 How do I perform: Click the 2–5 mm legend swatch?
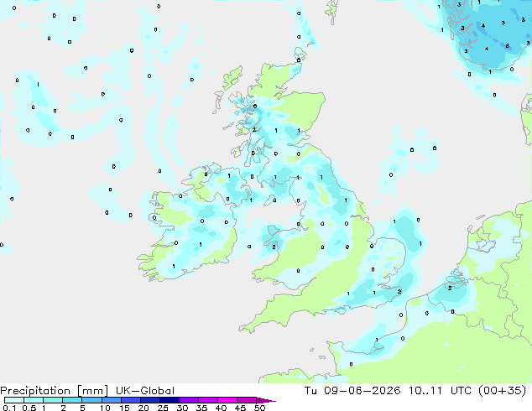pos(72,400)
